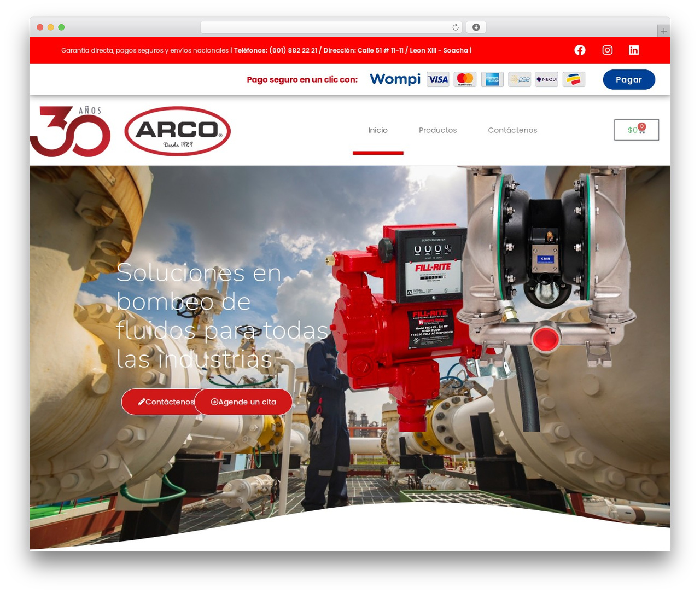Open the Contáctenos menu item

tap(512, 130)
